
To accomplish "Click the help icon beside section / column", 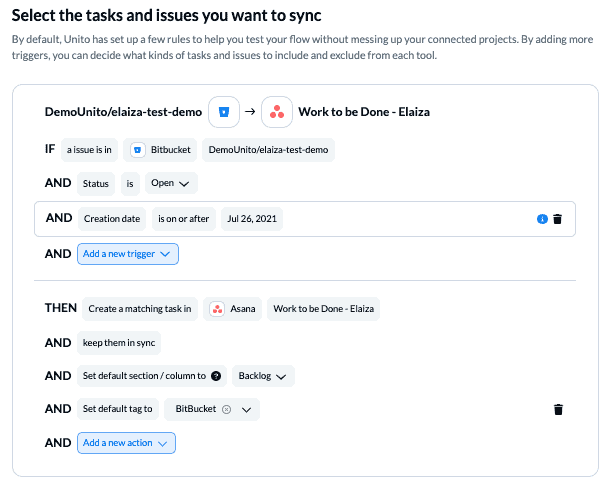I will coord(216,376).
